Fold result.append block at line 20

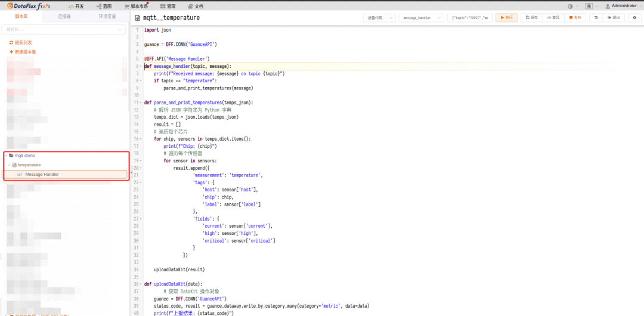point(141,168)
